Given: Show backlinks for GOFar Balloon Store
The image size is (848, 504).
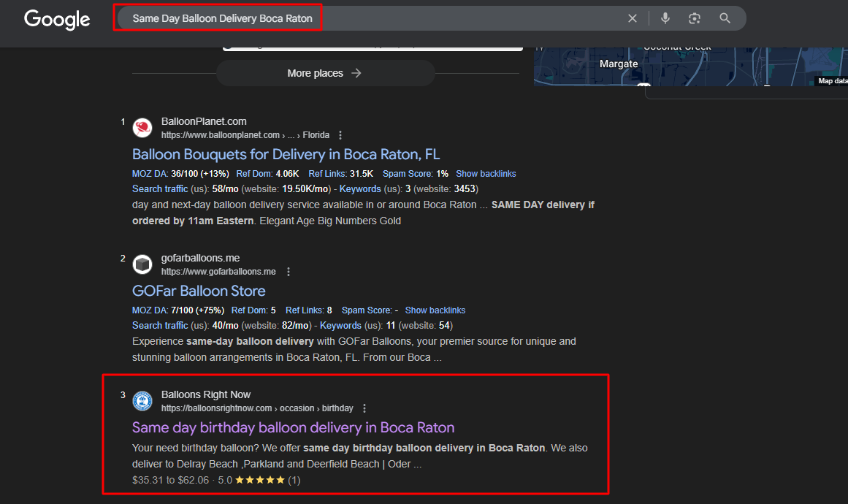Looking at the screenshot, I should coord(435,310).
